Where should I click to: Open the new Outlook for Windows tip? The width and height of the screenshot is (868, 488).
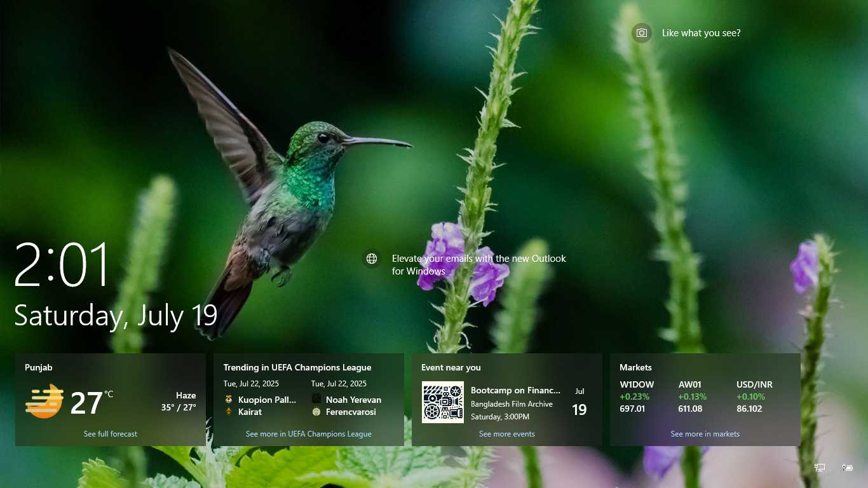click(x=478, y=265)
